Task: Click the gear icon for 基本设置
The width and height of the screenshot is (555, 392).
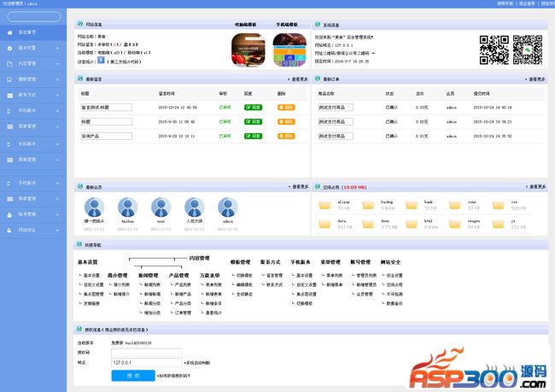Action: tap(9, 48)
